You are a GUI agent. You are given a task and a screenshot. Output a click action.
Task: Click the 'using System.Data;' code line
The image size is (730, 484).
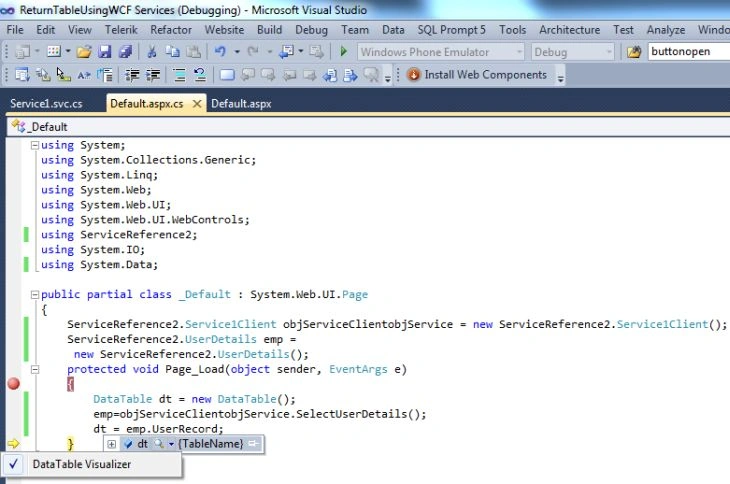point(99,264)
